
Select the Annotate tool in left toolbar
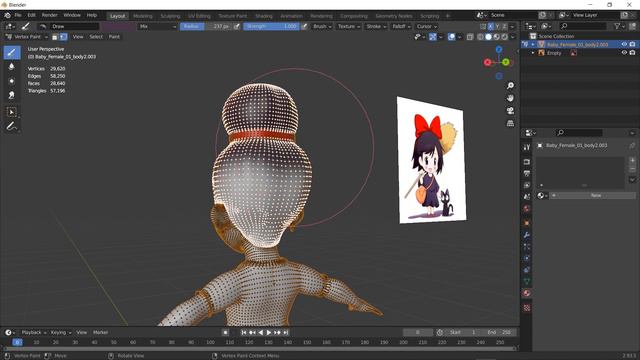(12, 126)
